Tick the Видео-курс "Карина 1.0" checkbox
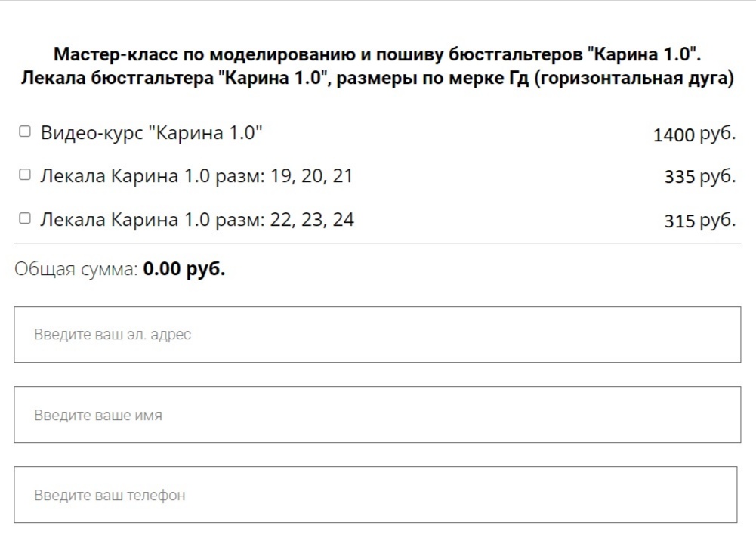 click(25, 131)
